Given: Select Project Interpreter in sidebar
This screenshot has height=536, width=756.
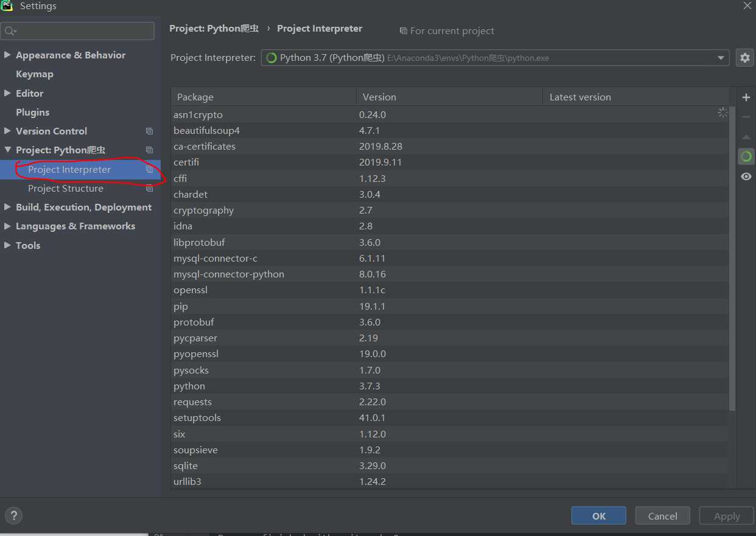Looking at the screenshot, I should pyautogui.click(x=80, y=170).
